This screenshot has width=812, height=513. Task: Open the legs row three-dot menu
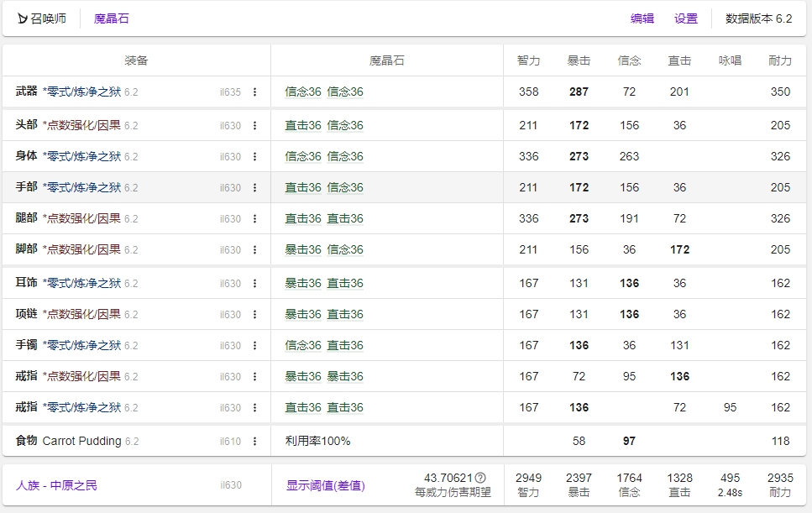254,219
